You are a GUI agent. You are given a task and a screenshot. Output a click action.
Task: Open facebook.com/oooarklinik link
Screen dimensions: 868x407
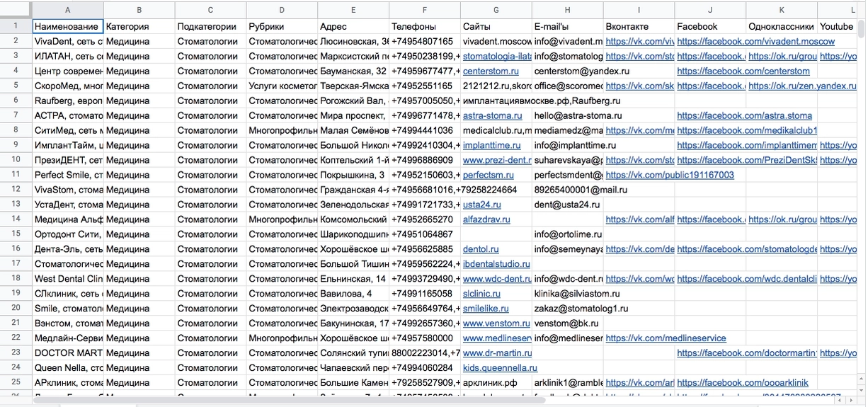[x=742, y=383]
